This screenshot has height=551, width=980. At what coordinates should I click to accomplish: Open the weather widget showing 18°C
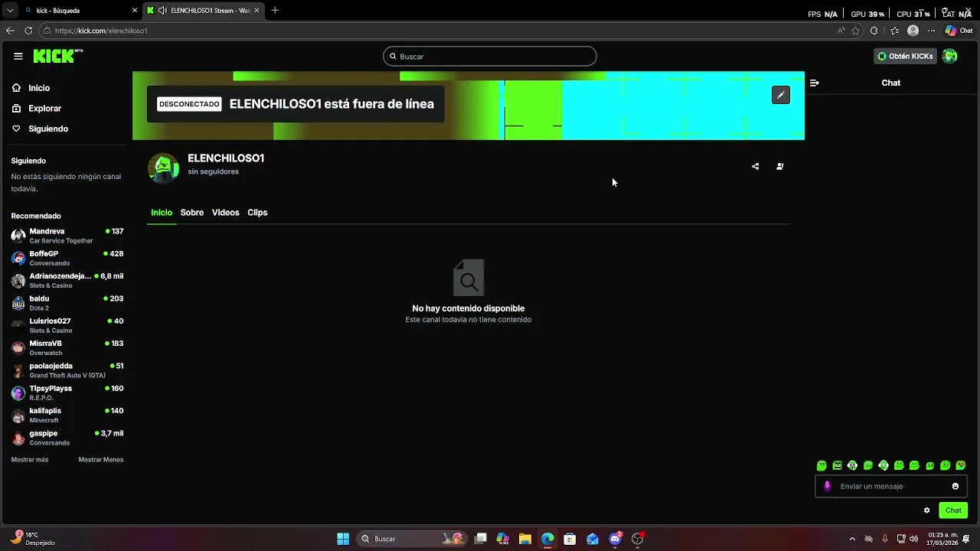[x=34, y=539]
